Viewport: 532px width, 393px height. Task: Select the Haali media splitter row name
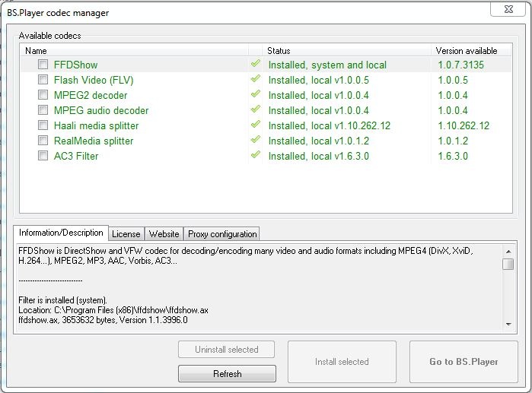tap(97, 125)
